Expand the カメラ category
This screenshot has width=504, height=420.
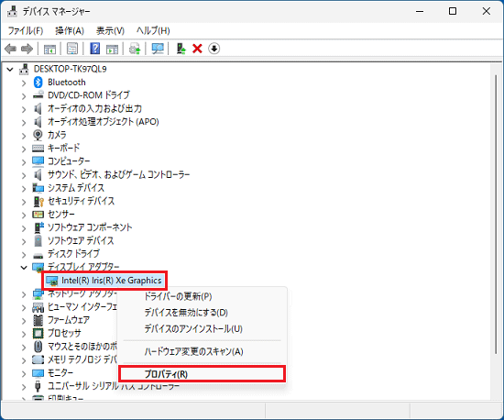coord(24,136)
